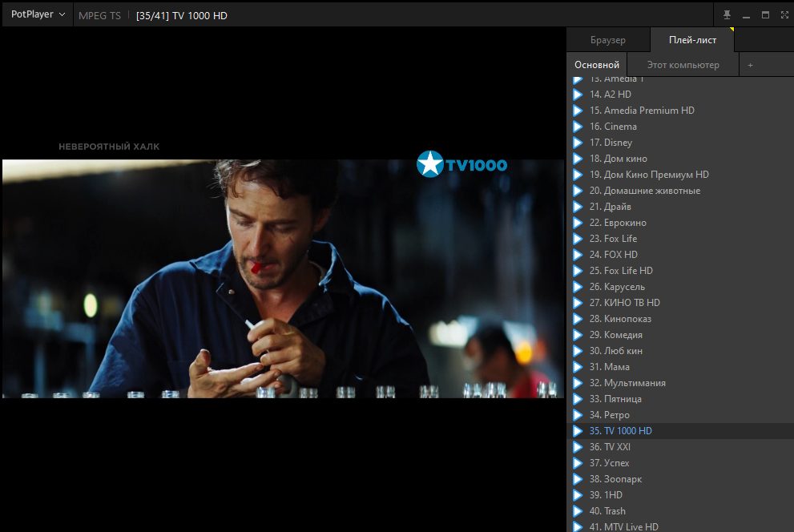This screenshot has height=532, width=794.
Task: Switch to the Плей-лист tab
Action: [x=692, y=40]
